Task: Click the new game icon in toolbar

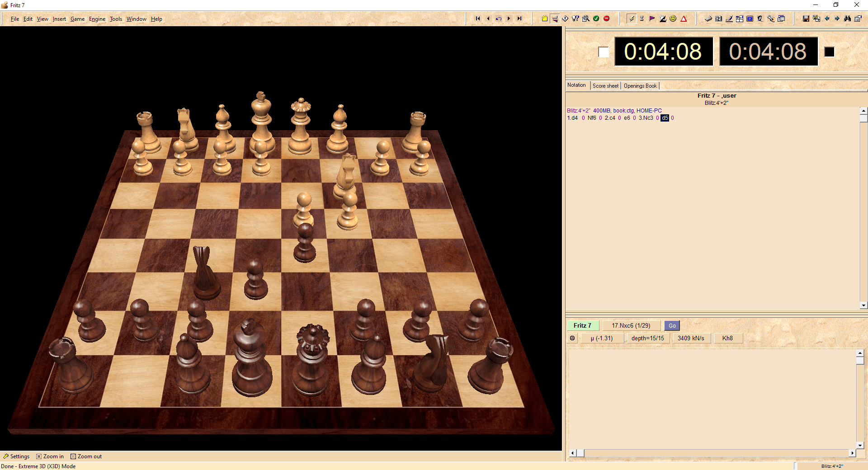Action: 544,19
